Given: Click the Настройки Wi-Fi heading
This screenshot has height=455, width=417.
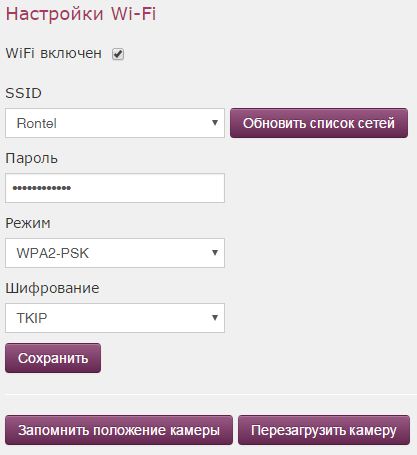Looking at the screenshot, I should pos(81,14).
